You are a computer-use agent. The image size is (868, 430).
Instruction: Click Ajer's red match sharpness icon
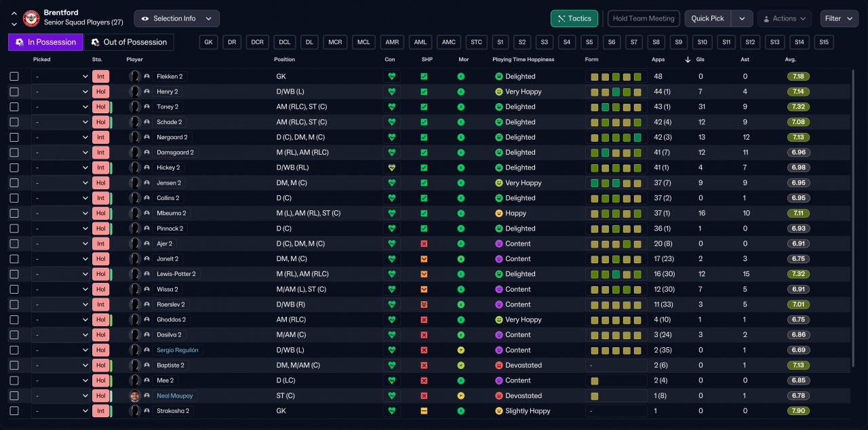424,243
